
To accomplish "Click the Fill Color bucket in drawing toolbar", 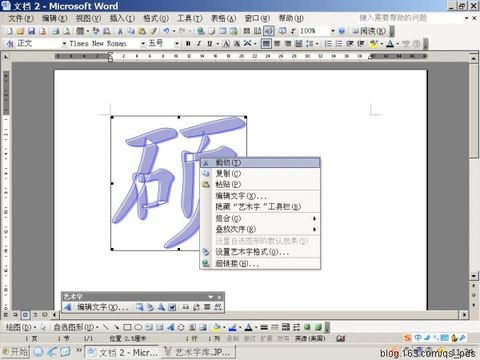I will coord(217,327).
